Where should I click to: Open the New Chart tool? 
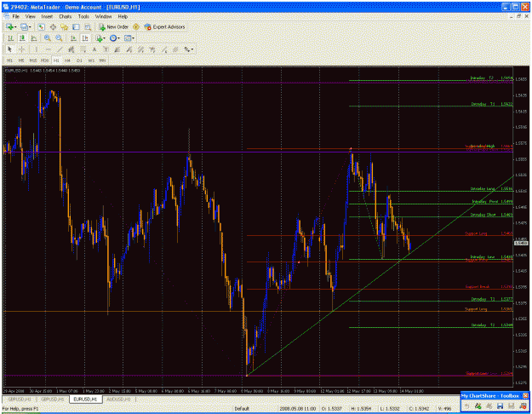click(9, 26)
